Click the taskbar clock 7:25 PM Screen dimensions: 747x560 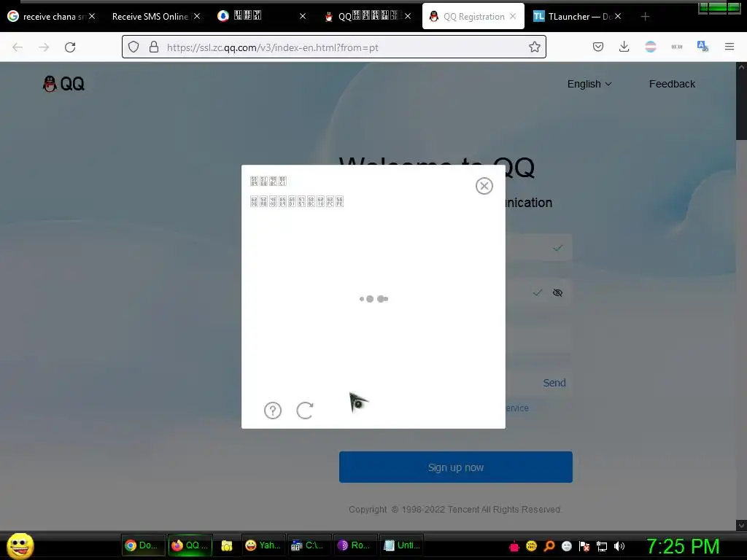tap(683, 546)
